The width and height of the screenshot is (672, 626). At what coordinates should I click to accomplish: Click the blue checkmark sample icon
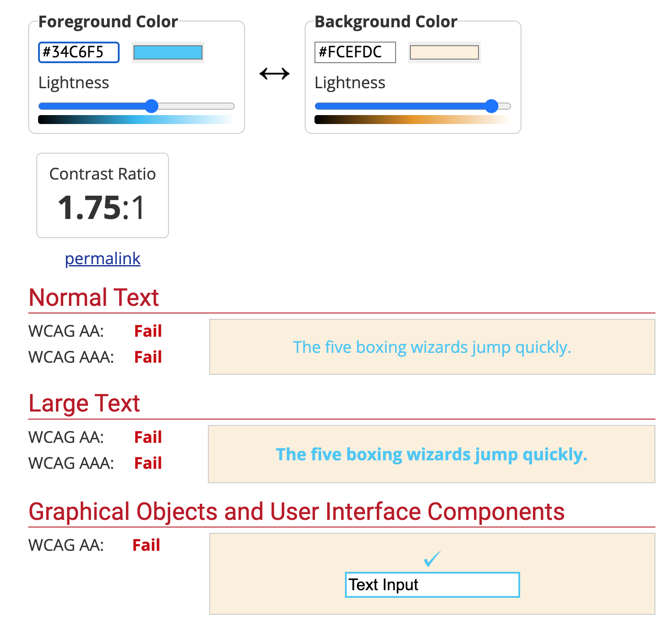432,558
